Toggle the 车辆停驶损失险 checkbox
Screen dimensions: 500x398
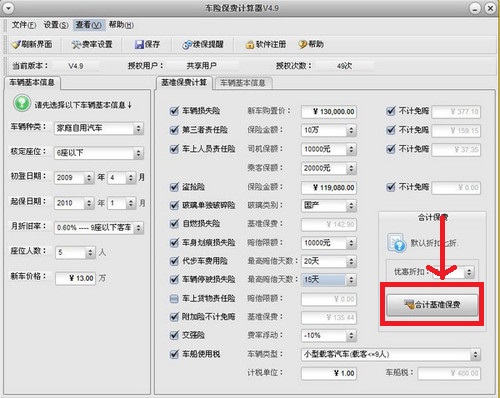pyautogui.click(x=174, y=279)
